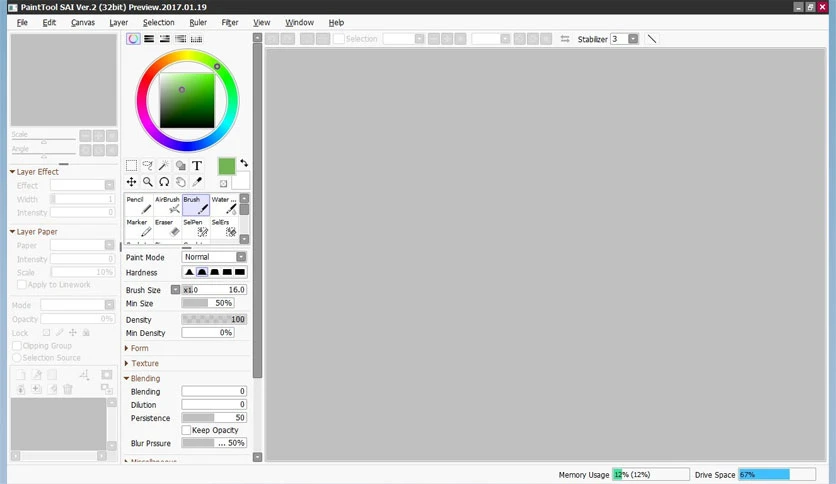Select the Move tool
Image resolution: width=836 pixels, height=484 pixels.
131,182
